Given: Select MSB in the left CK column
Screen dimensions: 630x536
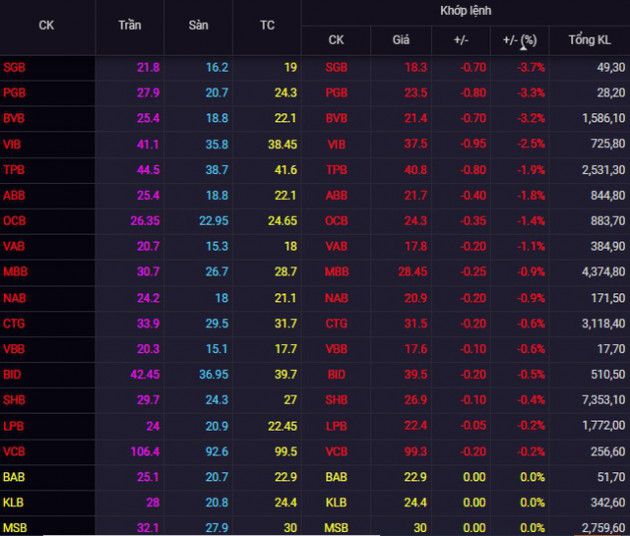Looking at the screenshot, I should coord(14,528).
